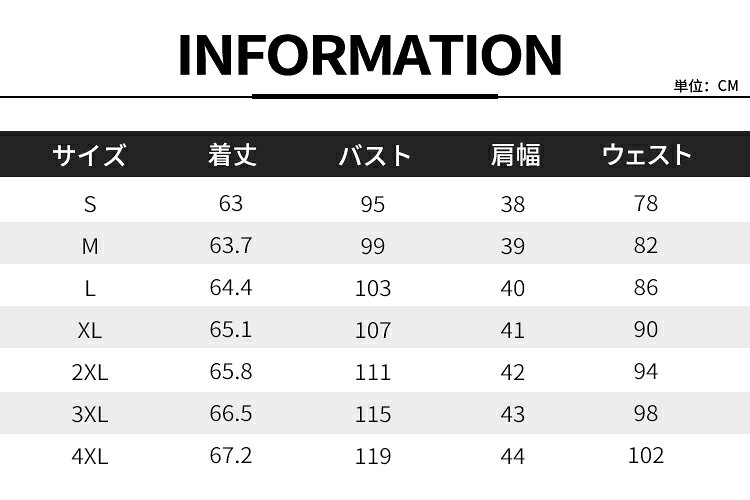Click the XL size row label
The width and height of the screenshot is (750, 500).
click(x=90, y=330)
